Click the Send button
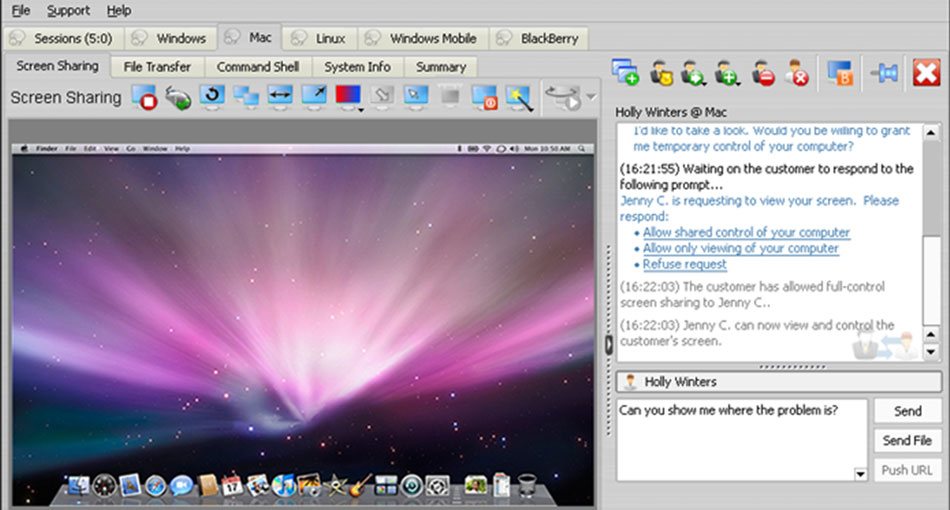Screen dimensions: 950x510 (908, 411)
